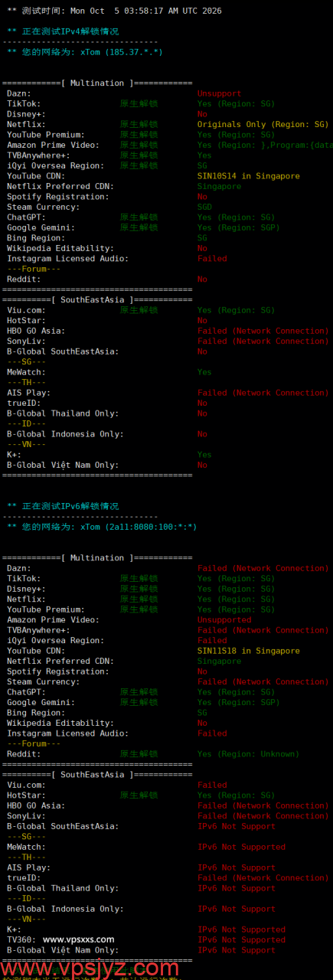Click the green Yes result for K+
This screenshot has width=333, height=980.
[x=204, y=455]
